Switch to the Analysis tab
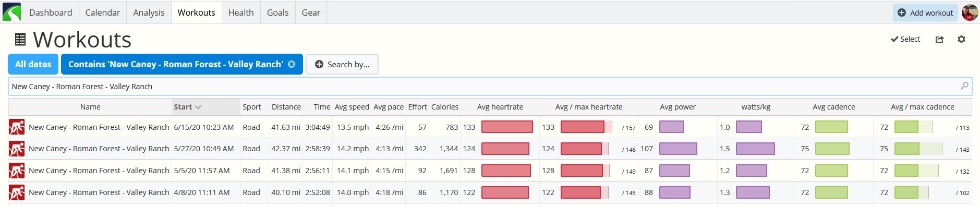980x206 pixels. pos(149,13)
